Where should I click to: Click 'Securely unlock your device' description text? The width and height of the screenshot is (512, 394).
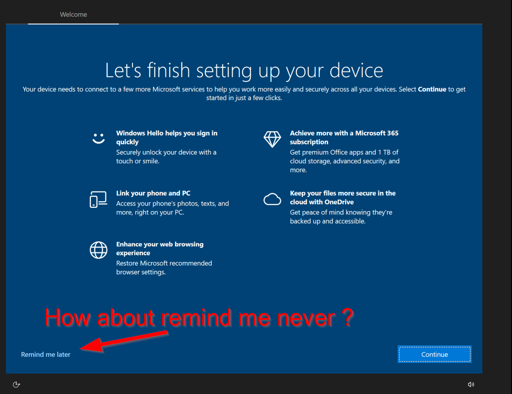(x=166, y=157)
